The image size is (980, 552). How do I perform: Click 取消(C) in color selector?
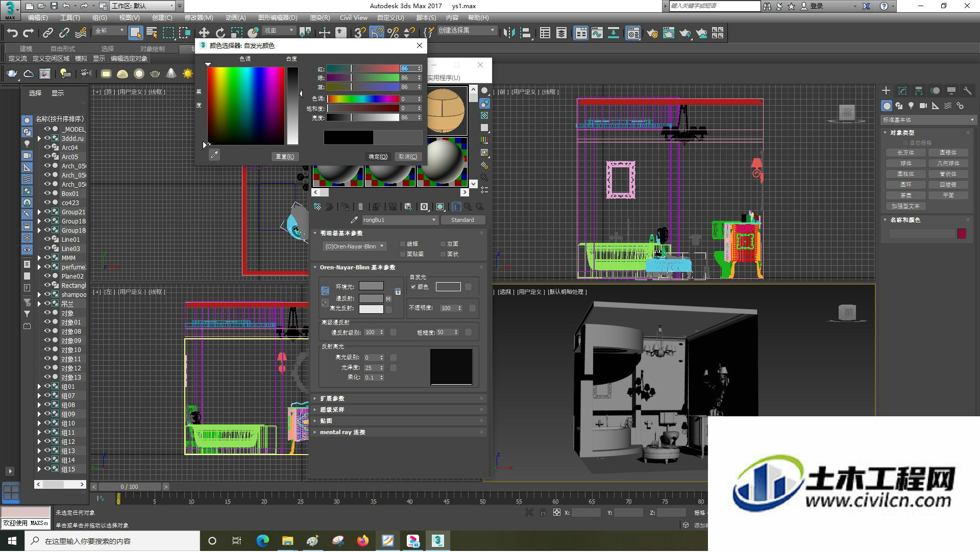click(x=408, y=157)
